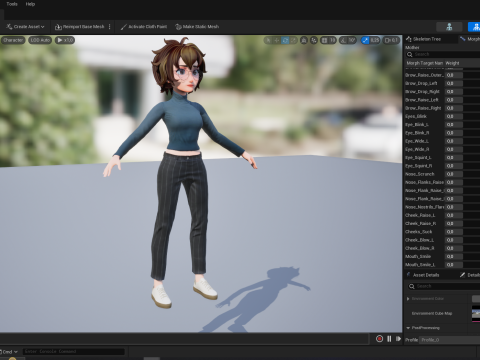Open the Character viewport menu
Screen dimensions: 480x360
coord(13,40)
